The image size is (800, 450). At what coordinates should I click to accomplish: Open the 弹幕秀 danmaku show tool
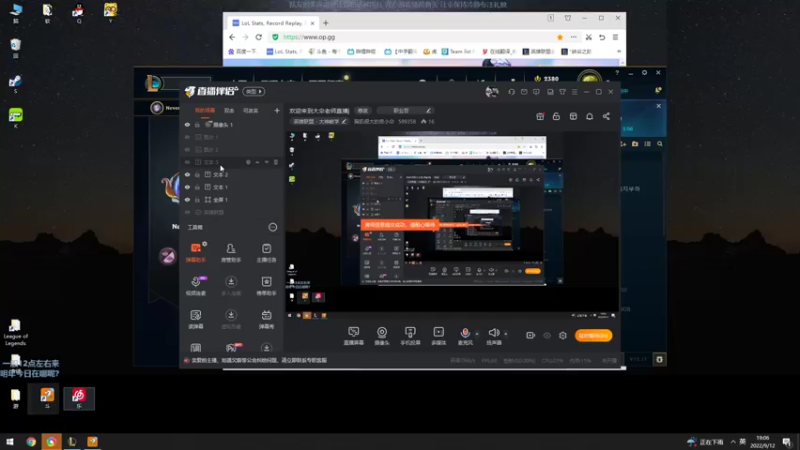[x=266, y=318]
